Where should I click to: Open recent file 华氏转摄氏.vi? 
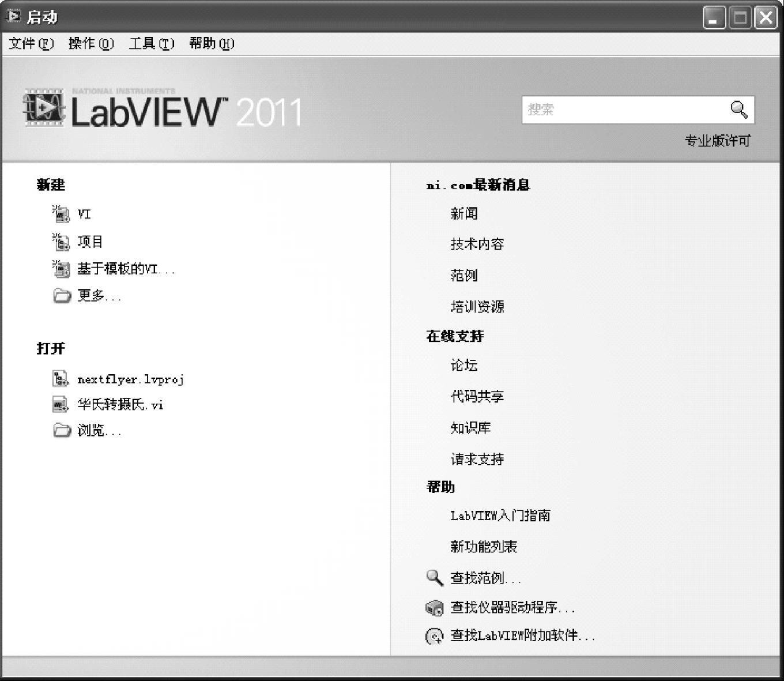click(x=120, y=405)
